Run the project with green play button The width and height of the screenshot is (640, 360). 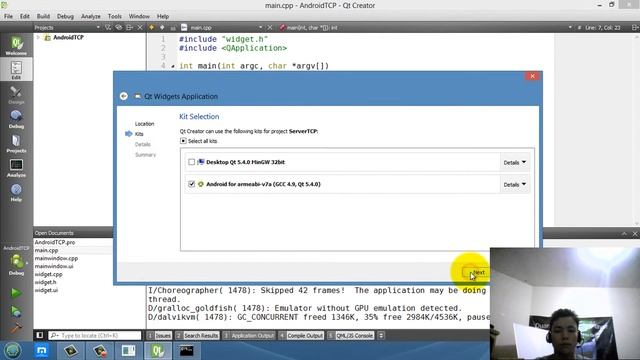click(x=16, y=293)
